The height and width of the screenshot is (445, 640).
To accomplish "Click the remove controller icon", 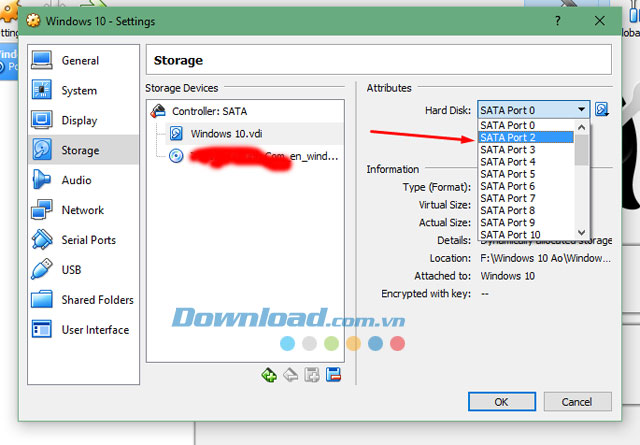I will [x=291, y=375].
